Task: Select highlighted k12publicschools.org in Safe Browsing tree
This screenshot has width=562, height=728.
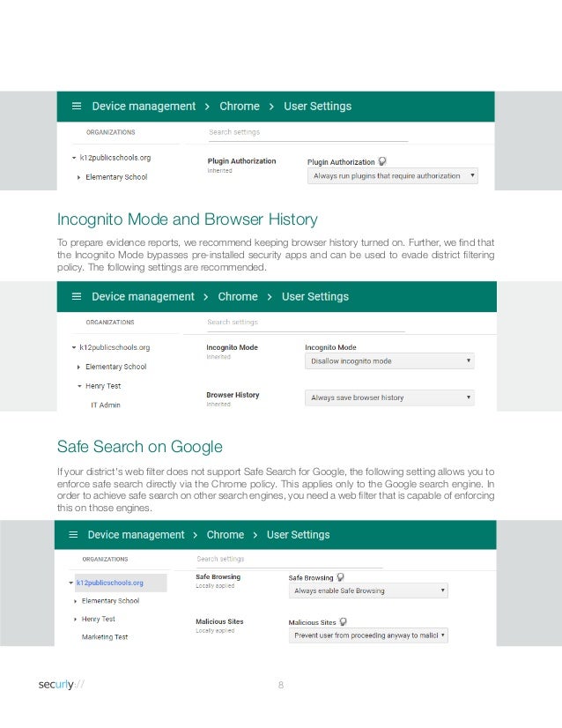Action: 110,583
